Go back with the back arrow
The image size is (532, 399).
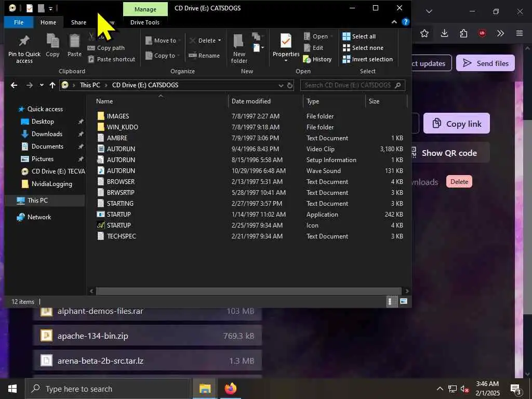(x=14, y=85)
